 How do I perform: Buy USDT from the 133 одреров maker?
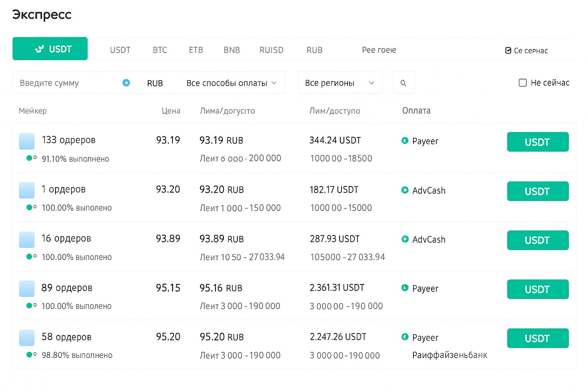tap(538, 142)
